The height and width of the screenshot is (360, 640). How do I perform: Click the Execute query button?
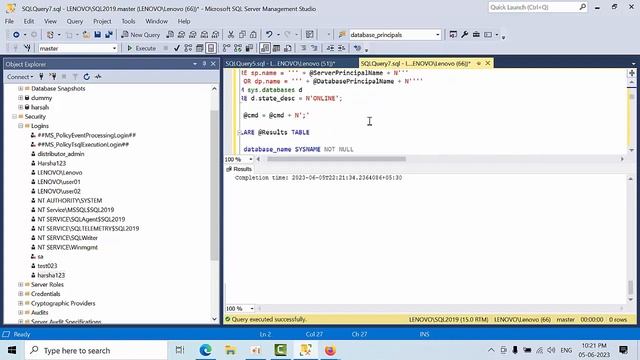(x=142, y=48)
